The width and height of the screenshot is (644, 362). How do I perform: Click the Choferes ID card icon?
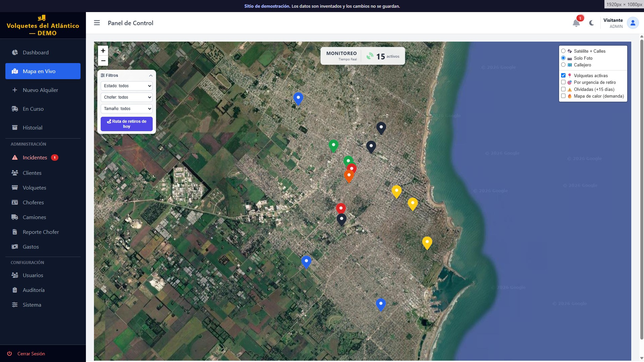15,202
